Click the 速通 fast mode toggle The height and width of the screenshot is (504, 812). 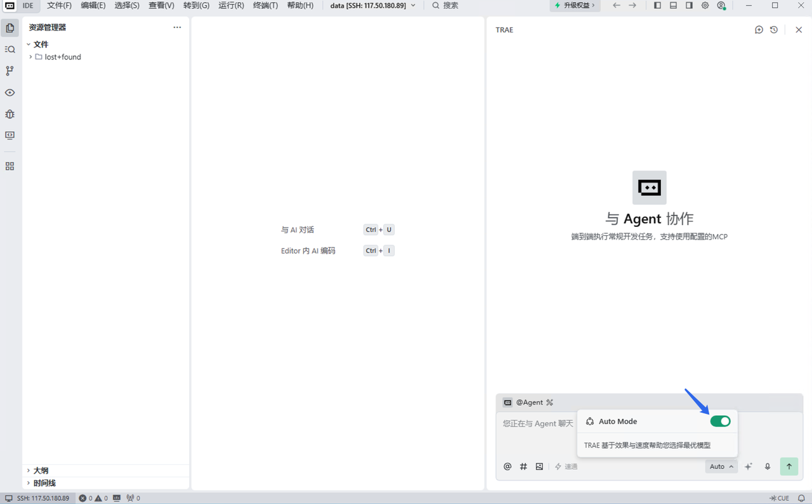[x=566, y=467]
